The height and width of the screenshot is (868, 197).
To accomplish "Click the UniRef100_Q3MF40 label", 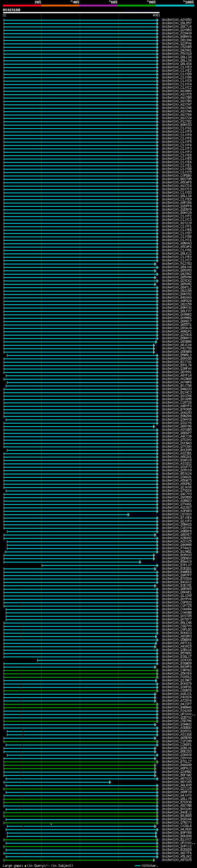I will click(177, 369).
